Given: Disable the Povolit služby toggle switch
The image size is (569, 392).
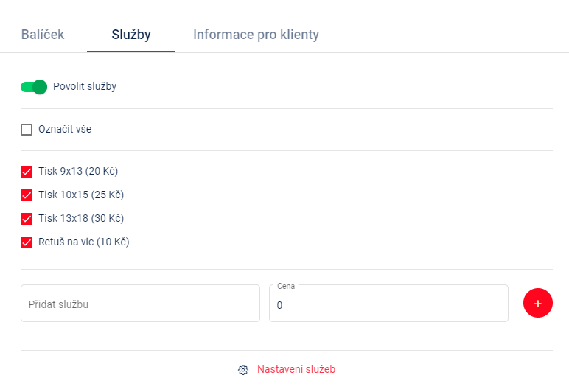Looking at the screenshot, I should 34,87.
